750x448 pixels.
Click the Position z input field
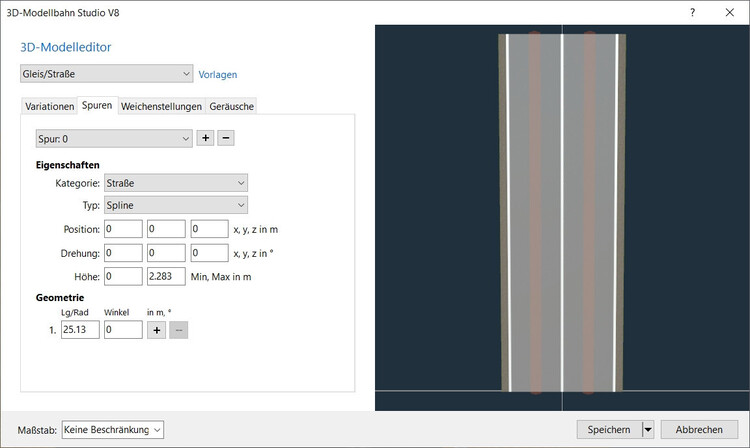tap(210, 229)
